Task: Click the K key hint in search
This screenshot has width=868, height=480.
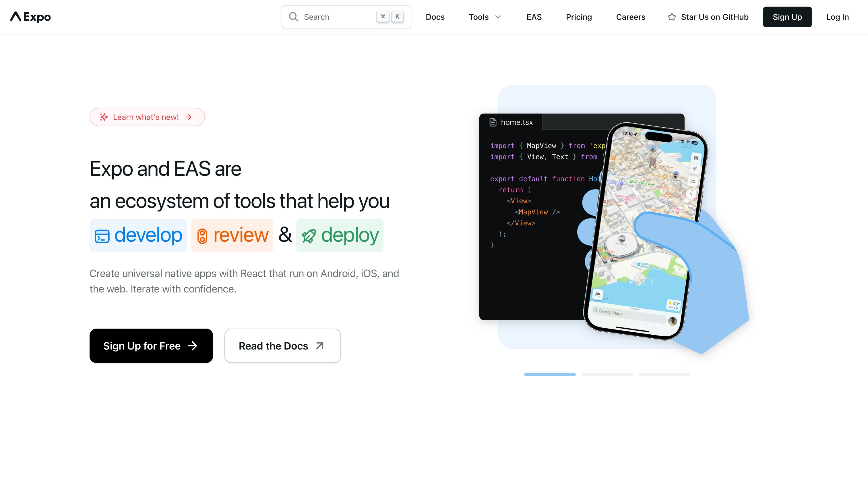Action: pyautogui.click(x=398, y=17)
